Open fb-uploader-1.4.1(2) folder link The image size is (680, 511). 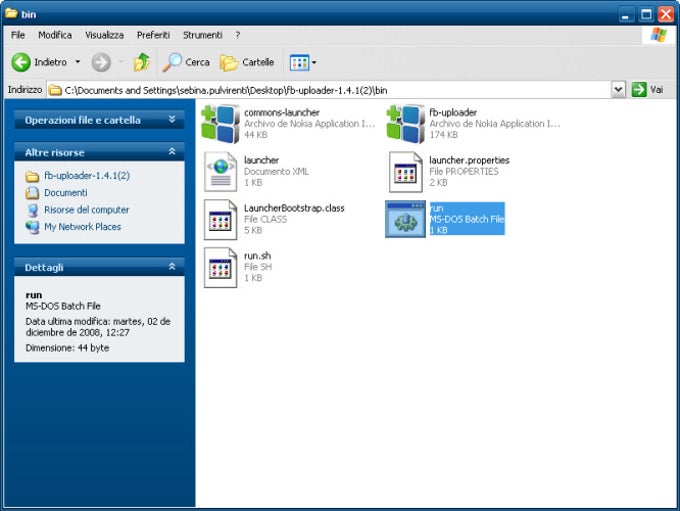tap(87, 176)
